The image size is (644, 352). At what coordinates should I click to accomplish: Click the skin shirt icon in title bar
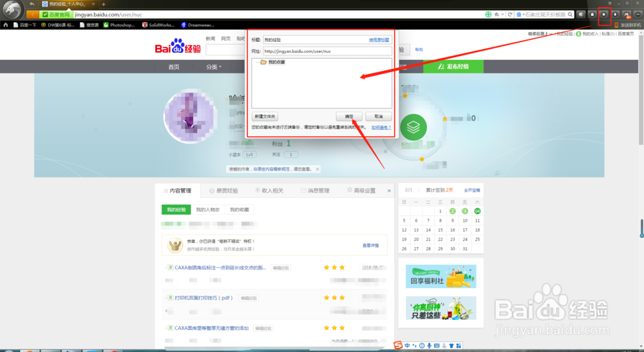610,3
